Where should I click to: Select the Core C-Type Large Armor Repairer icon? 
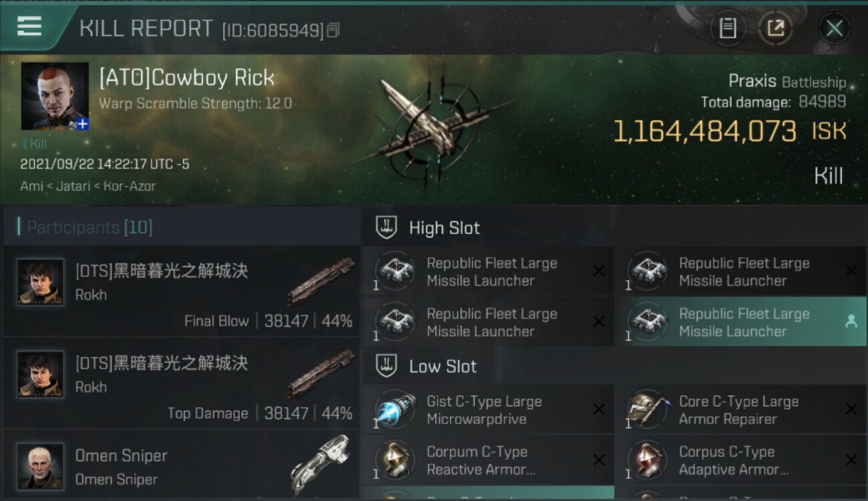tap(647, 409)
